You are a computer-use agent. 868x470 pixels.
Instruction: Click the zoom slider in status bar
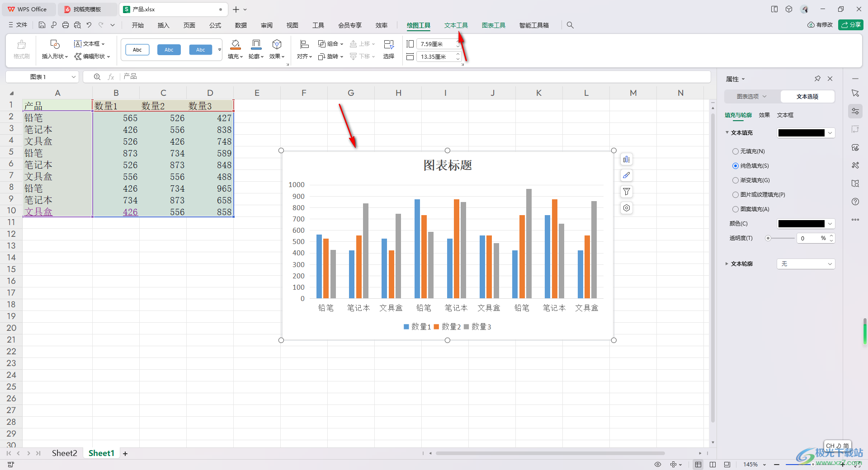[x=812, y=464]
